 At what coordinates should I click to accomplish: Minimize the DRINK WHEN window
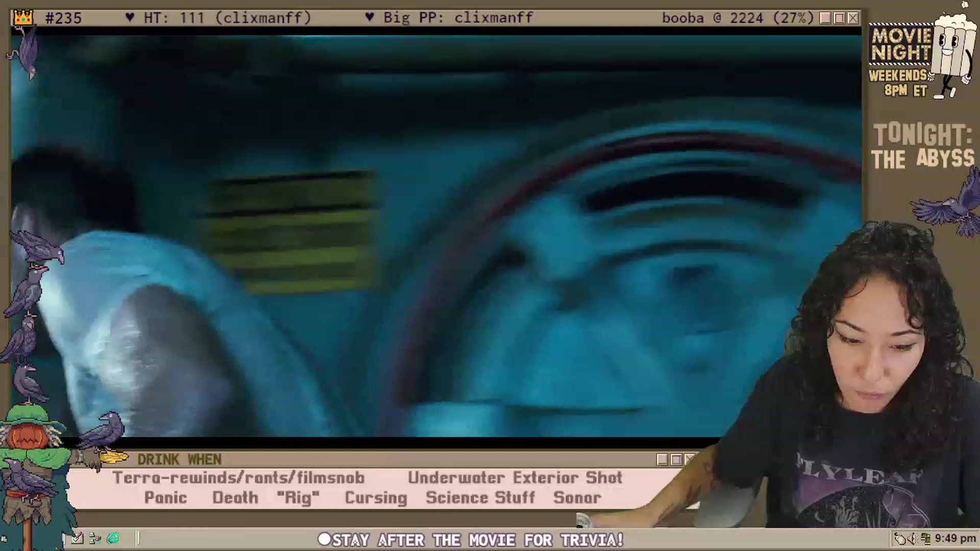663,460
